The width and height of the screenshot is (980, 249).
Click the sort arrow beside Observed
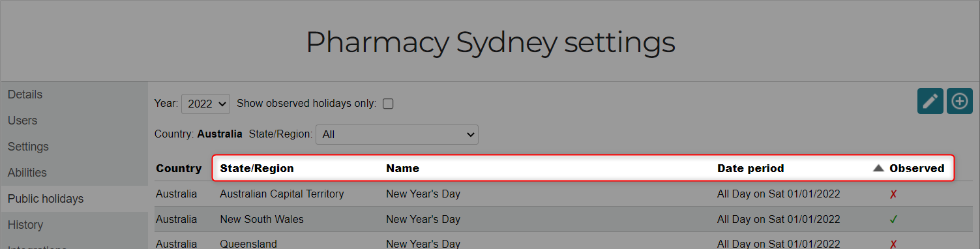pos(878,168)
